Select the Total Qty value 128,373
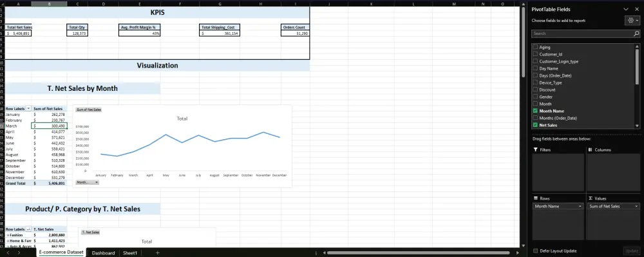The image size is (644, 257). point(77,33)
